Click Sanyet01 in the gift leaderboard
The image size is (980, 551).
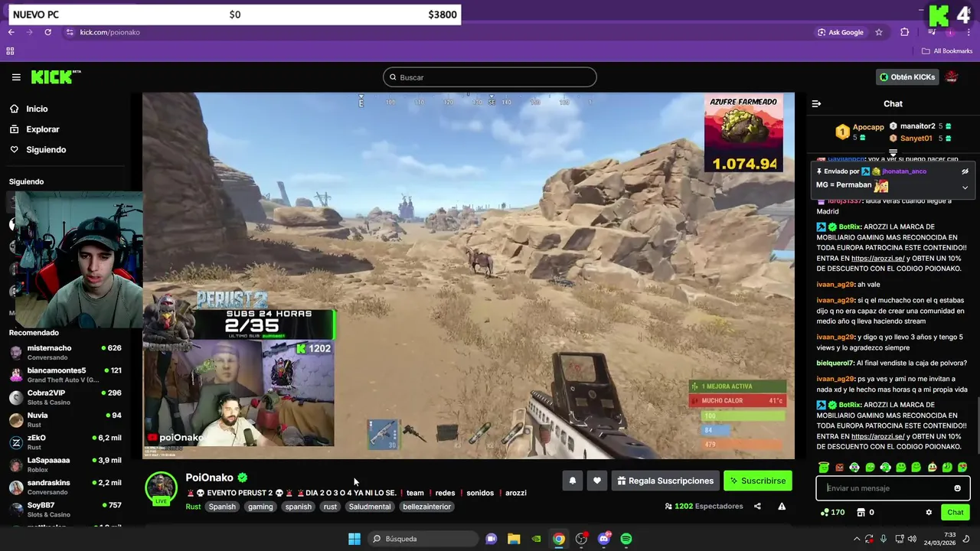916,139
